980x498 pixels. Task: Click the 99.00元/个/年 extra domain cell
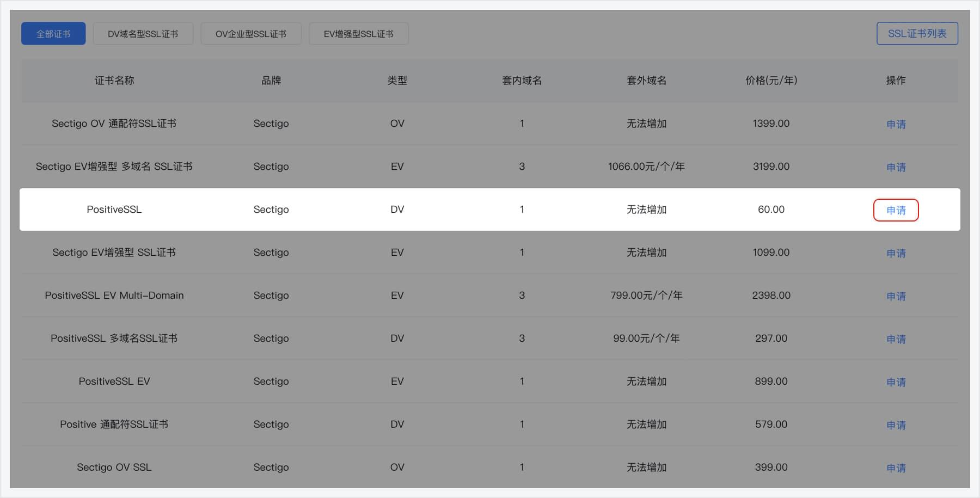point(647,339)
